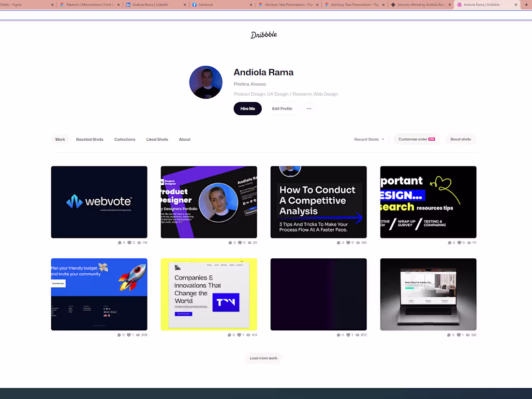The height and width of the screenshot is (399, 532).
Task: Click the heart icon under webvote shot
Action: coord(129,243)
